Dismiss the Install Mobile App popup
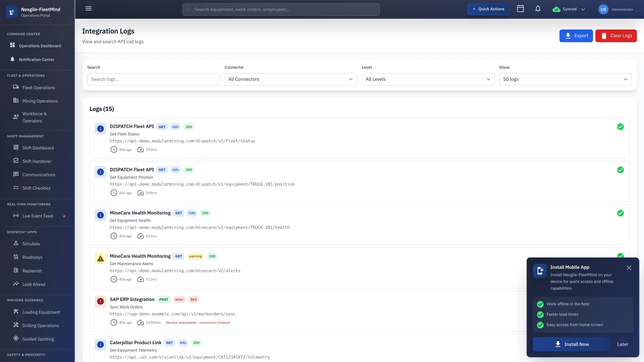Screen dimensions: 644x362 (x=629, y=268)
